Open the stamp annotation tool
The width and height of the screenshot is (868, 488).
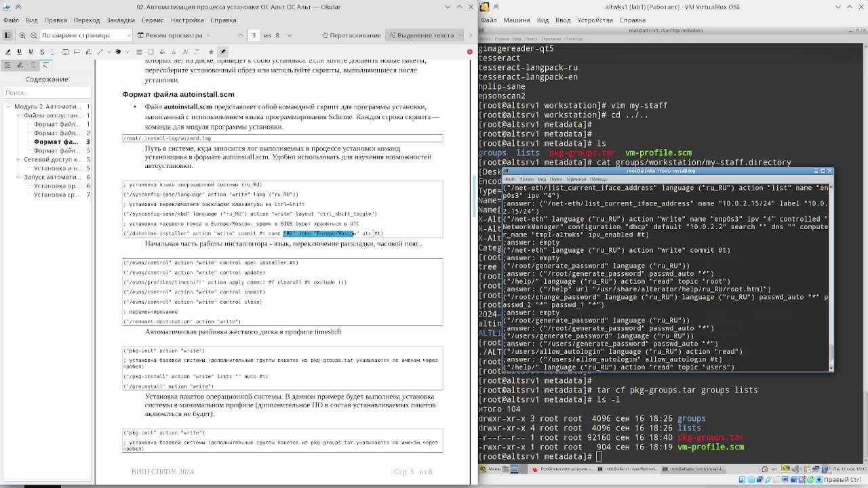118,52
